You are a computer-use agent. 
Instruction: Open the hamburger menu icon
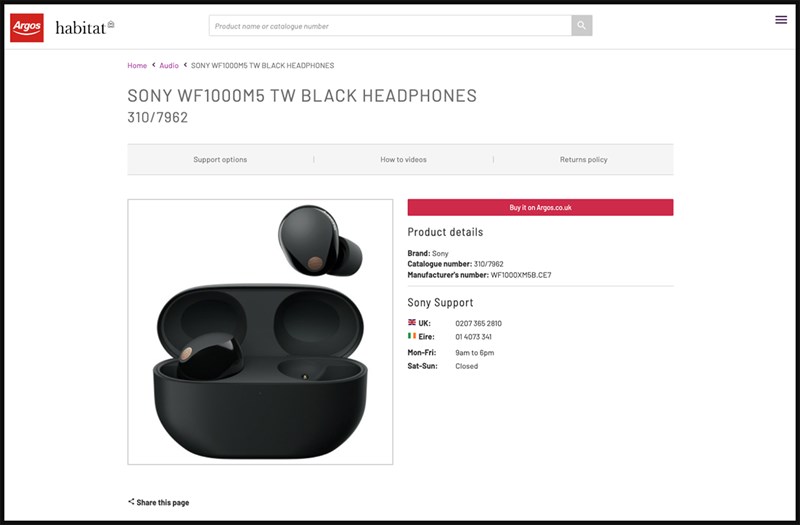(x=781, y=20)
